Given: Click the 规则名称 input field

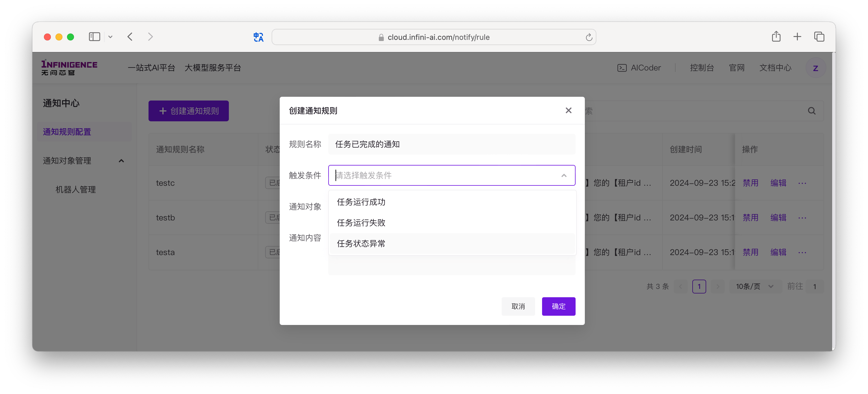Looking at the screenshot, I should click(452, 144).
